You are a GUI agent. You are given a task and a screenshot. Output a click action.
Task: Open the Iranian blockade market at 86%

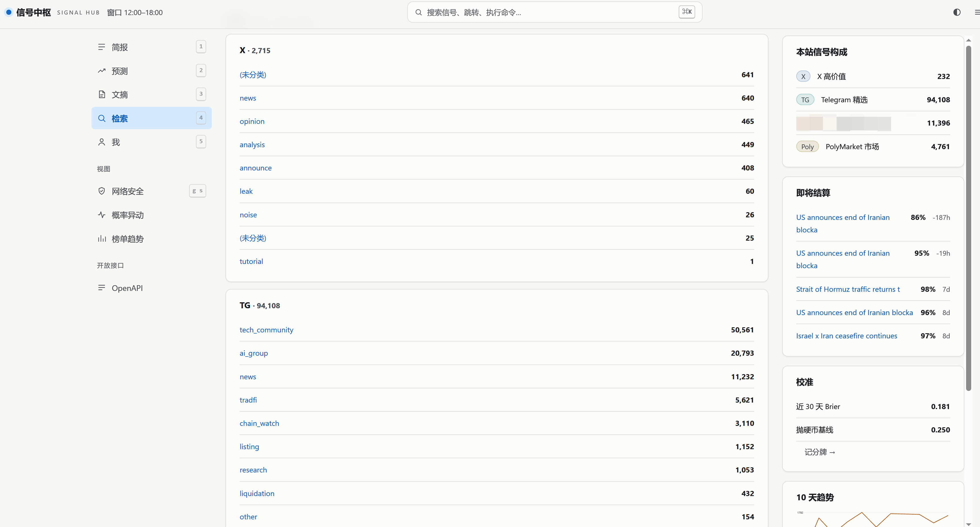pos(843,223)
